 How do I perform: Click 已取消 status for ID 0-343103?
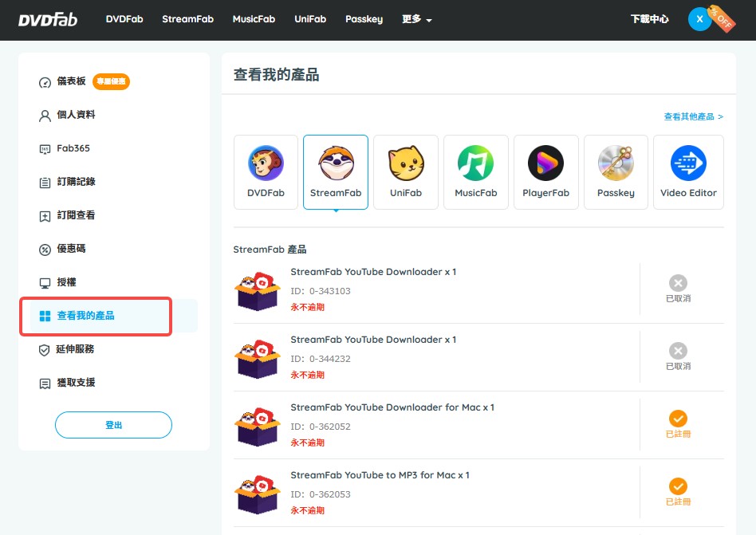coord(678,289)
